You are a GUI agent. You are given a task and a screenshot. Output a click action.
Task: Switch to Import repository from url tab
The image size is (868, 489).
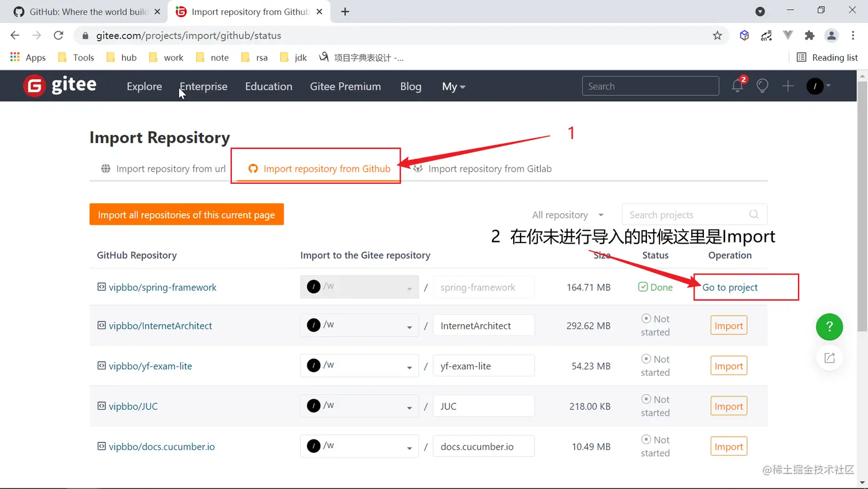[164, 168]
